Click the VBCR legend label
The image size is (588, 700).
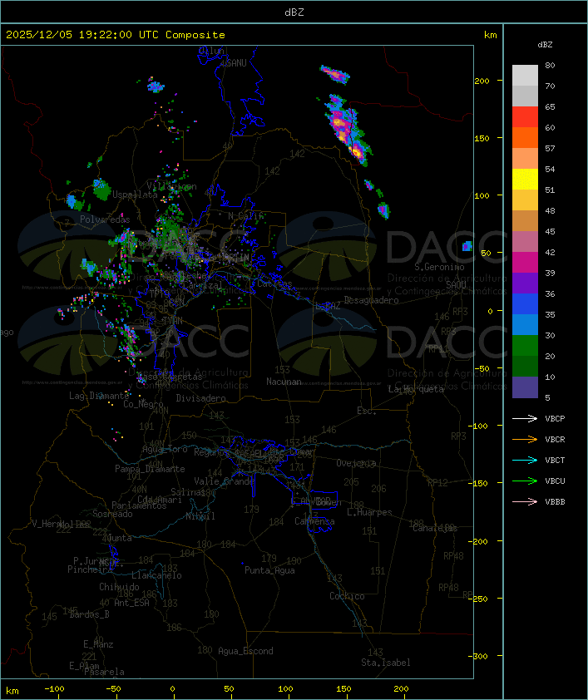coord(555,439)
